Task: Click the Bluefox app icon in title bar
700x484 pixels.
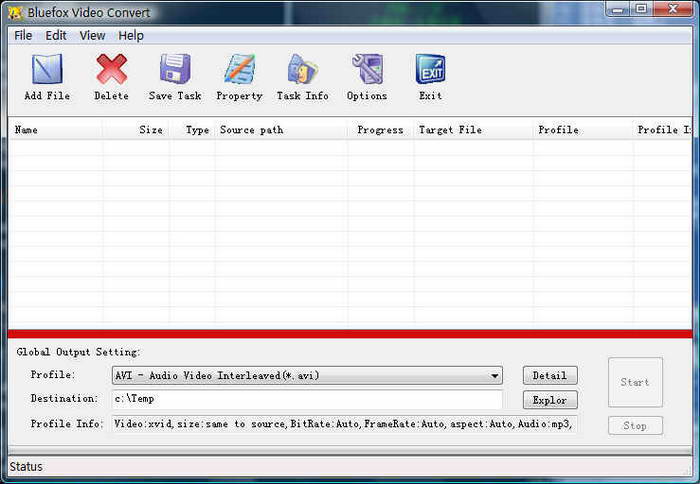Action: coord(15,13)
